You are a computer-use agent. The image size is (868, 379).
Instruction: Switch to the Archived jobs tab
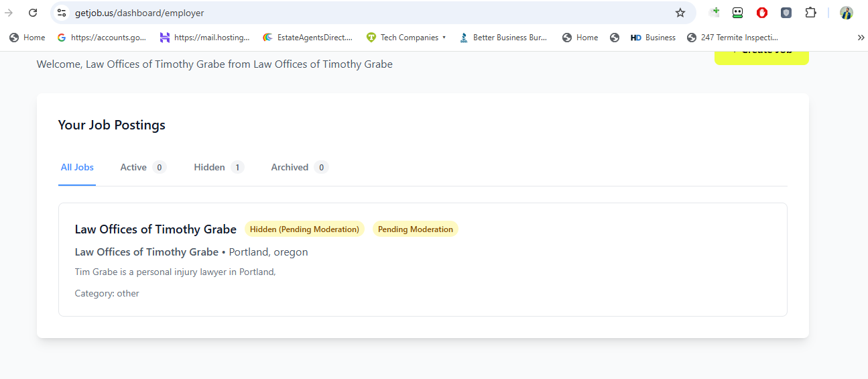pyautogui.click(x=300, y=167)
